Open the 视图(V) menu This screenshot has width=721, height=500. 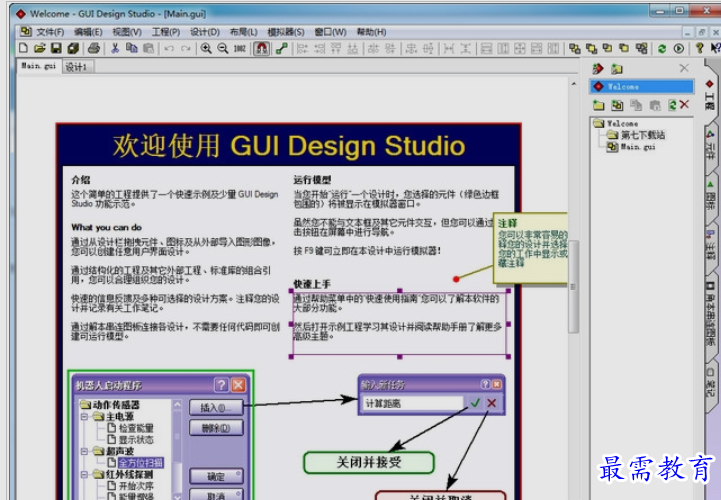coord(127,32)
